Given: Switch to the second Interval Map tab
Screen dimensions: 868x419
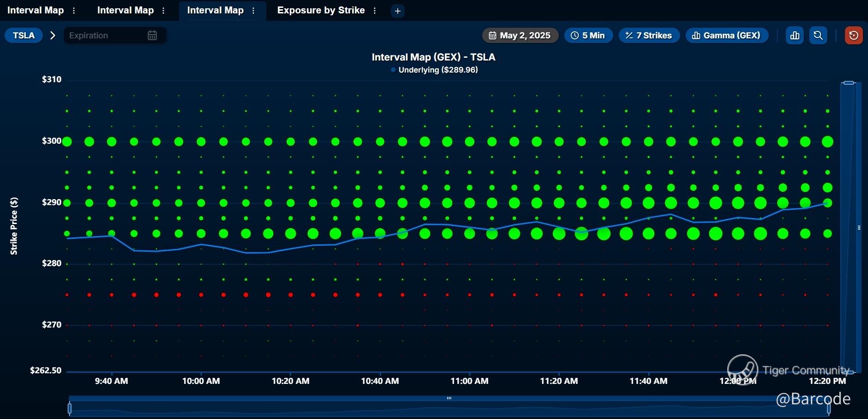Looking at the screenshot, I should [x=125, y=11].
